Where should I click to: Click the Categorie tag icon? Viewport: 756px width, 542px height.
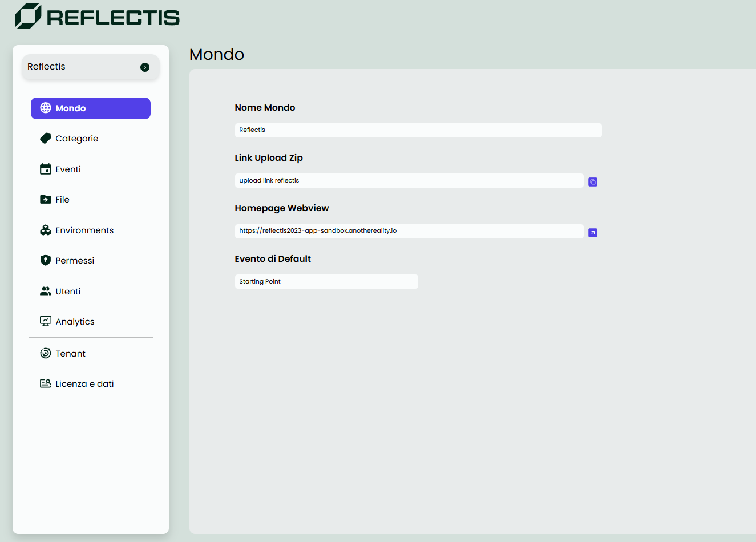[46, 139]
